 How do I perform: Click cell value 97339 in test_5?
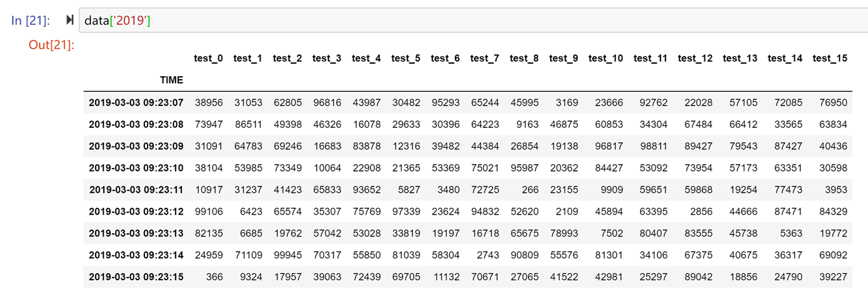406,212
